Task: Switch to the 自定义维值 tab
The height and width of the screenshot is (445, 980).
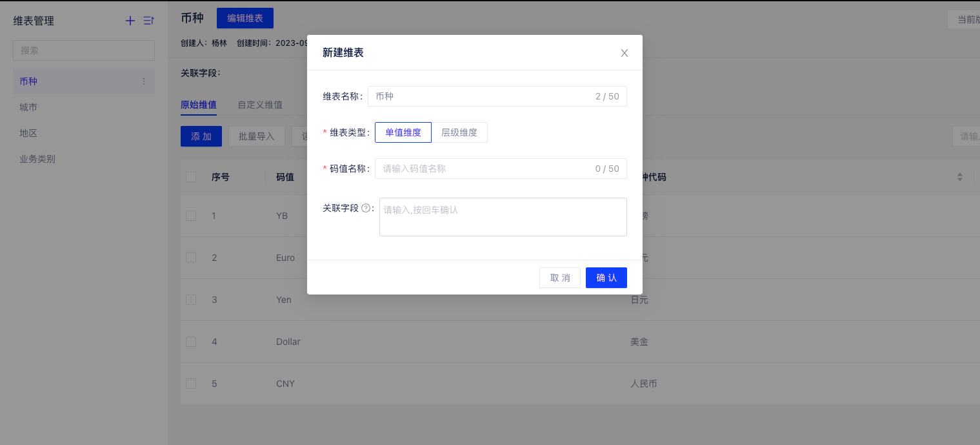Action: [259, 105]
